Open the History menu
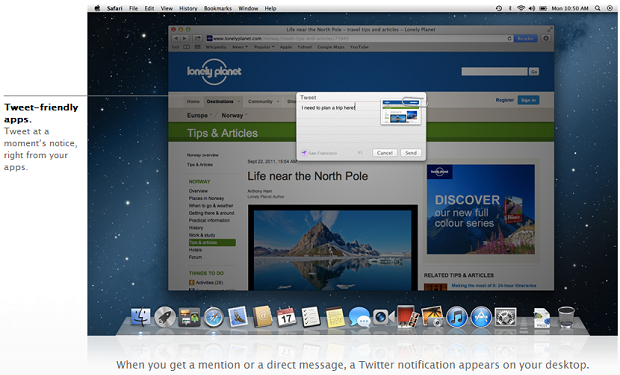This screenshot has height=375, width=620. click(188, 8)
